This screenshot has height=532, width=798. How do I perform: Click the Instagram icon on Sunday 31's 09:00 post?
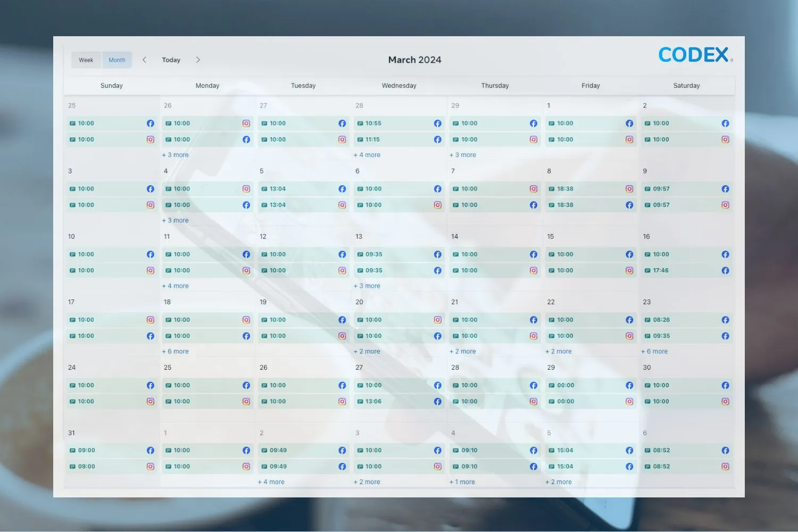coord(151,467)
